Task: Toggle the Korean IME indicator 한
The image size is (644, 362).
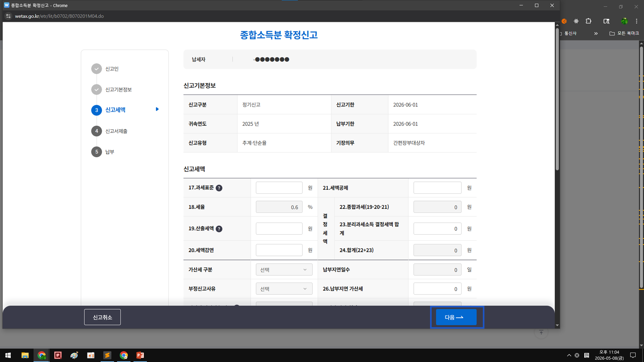Action: (x=587, y=355)
